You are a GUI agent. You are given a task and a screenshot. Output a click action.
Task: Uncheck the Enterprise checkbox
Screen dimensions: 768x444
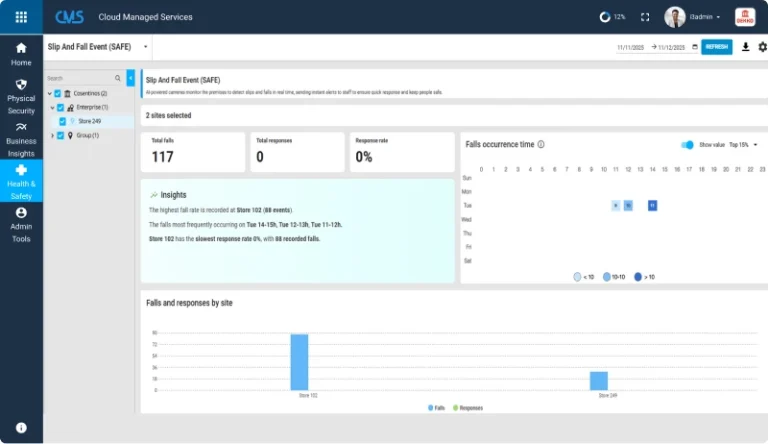coord(60,107)
